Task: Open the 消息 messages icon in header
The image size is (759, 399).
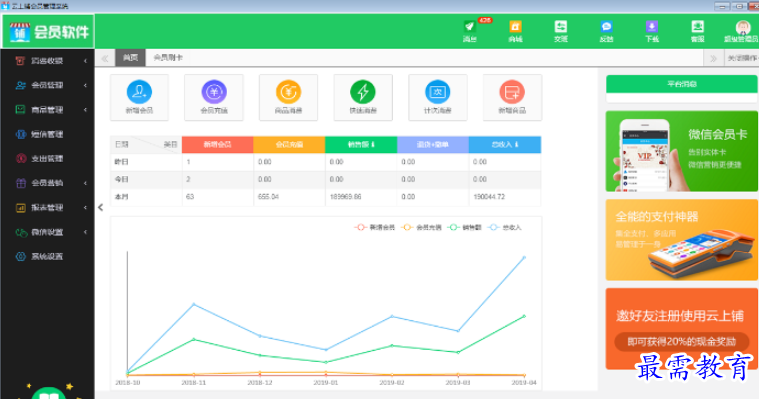Action: (470, 31)
